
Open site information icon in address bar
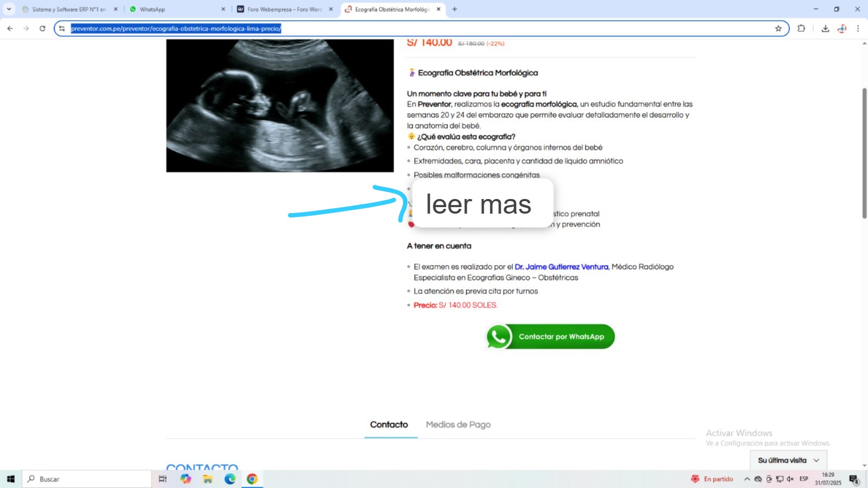coord(62,29)
